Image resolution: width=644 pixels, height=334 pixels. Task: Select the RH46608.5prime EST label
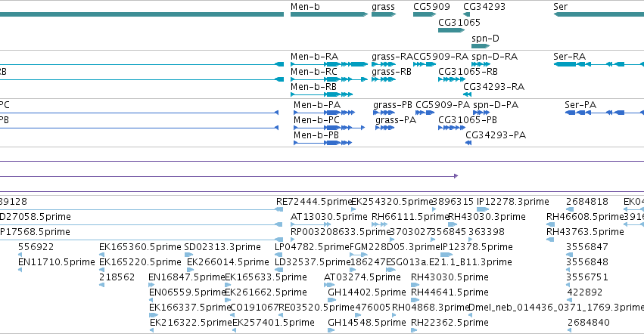coord(585,216)
